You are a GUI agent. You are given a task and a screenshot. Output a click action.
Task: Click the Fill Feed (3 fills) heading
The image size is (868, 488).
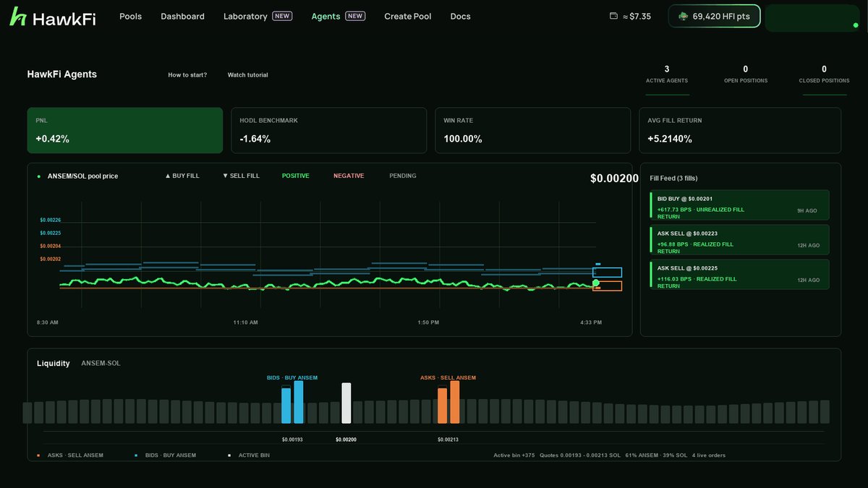673,178
